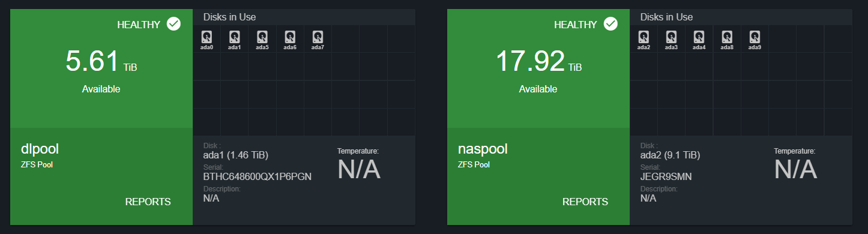The width and height of the screenshot is (868, 234).
Task: Click dlpool's Description N/A value
Action: 211,198
